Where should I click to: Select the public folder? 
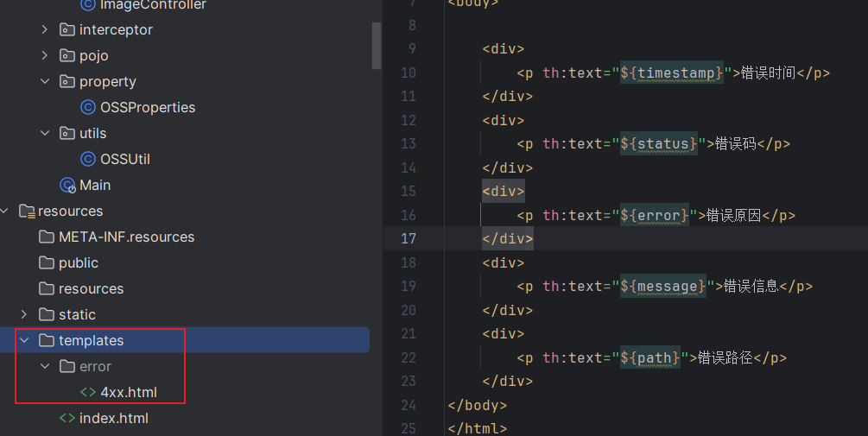click(x=79, y=262)
